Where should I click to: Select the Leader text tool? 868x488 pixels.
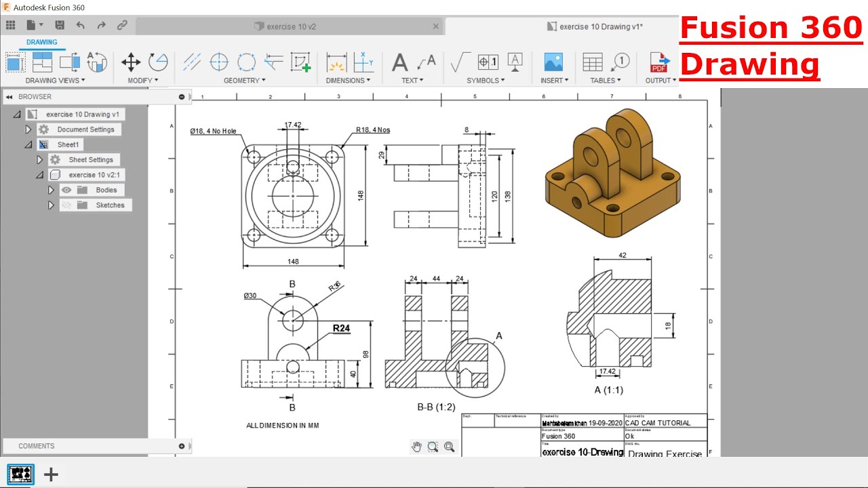tap(427, 62)
